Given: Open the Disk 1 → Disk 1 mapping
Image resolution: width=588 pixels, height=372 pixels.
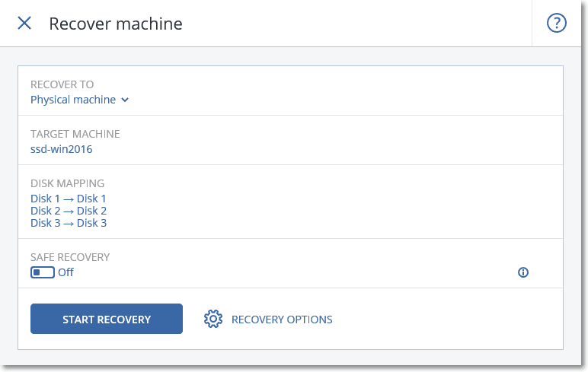Looking at the screenshot, I should click(69, 199).
